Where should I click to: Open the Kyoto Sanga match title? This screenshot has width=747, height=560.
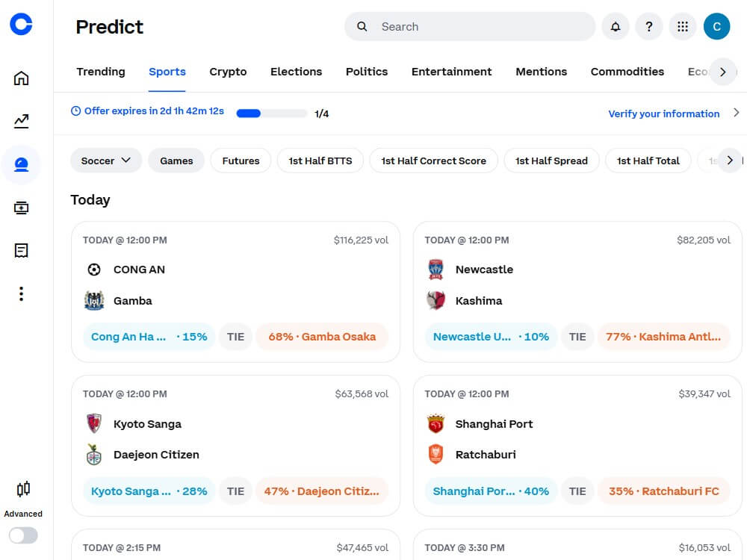point(147,424)
